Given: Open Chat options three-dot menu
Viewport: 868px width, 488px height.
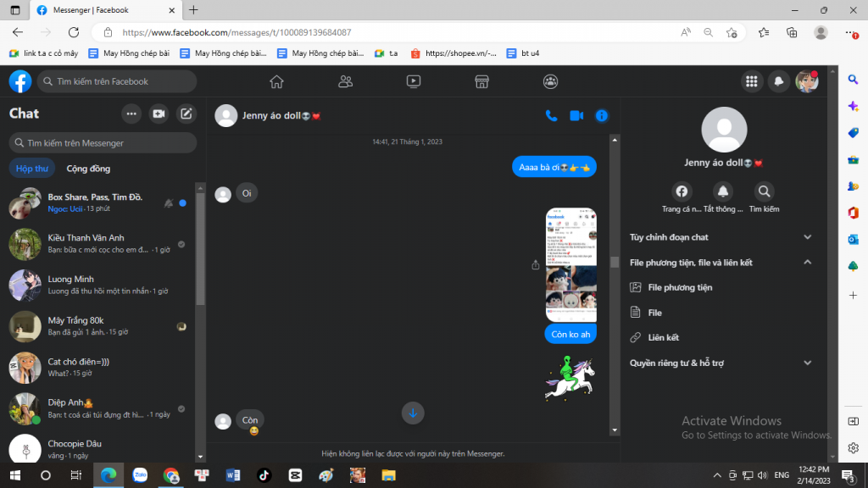Looking at the screenshot, I should pos(131,114).
